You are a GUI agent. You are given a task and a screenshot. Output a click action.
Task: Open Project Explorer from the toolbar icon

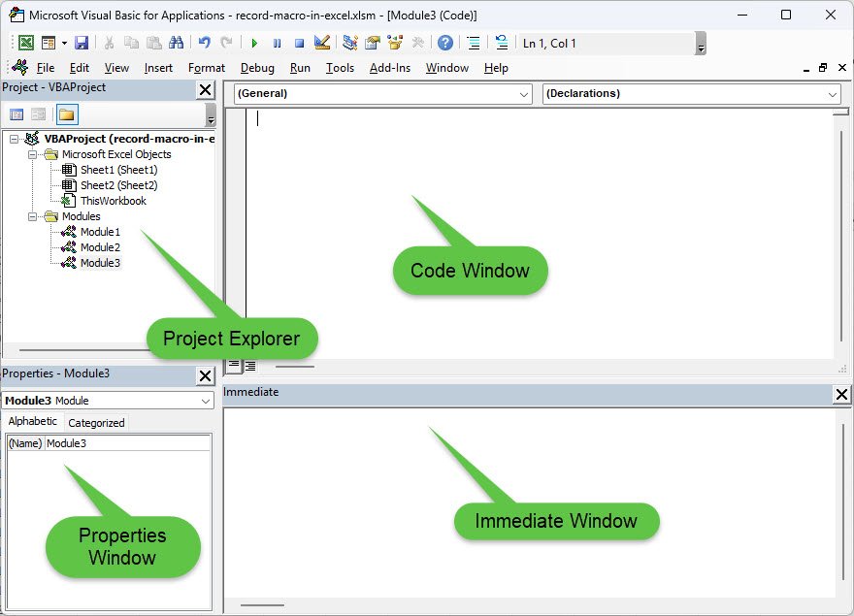point(350,43)
